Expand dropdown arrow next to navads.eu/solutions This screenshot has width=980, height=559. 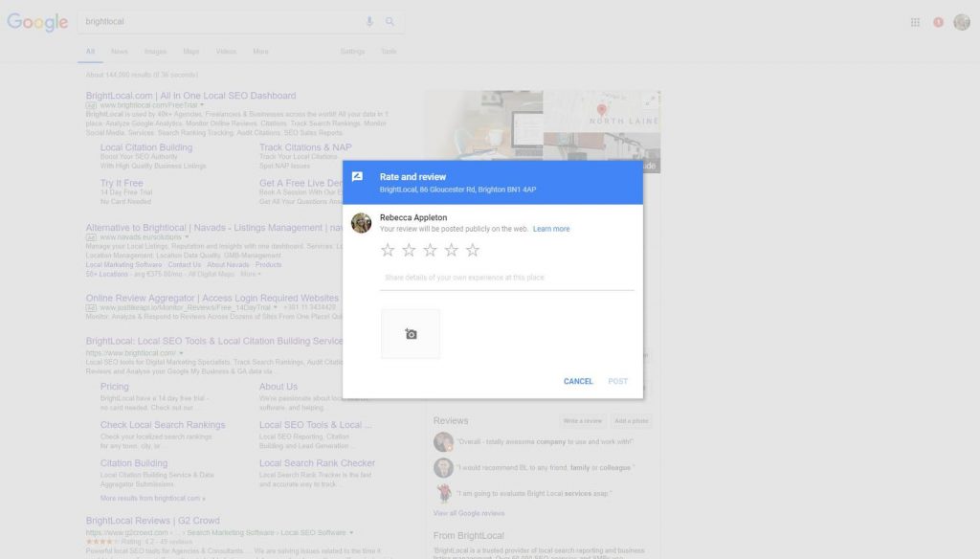coord(187,237)
